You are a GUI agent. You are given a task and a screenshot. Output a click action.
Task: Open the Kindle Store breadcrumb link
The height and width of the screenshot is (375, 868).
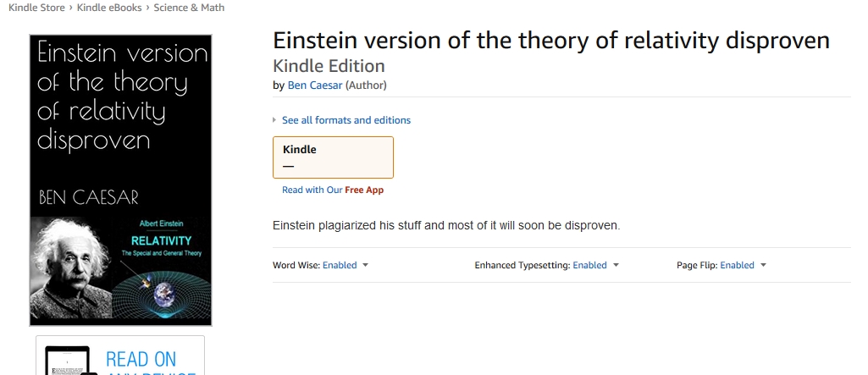(36, 8)
